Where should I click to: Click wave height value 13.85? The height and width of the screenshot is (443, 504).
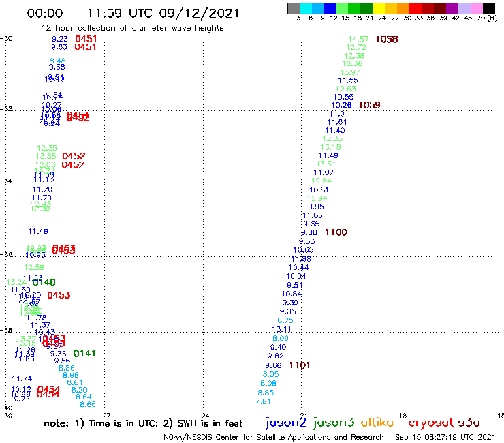46,156
